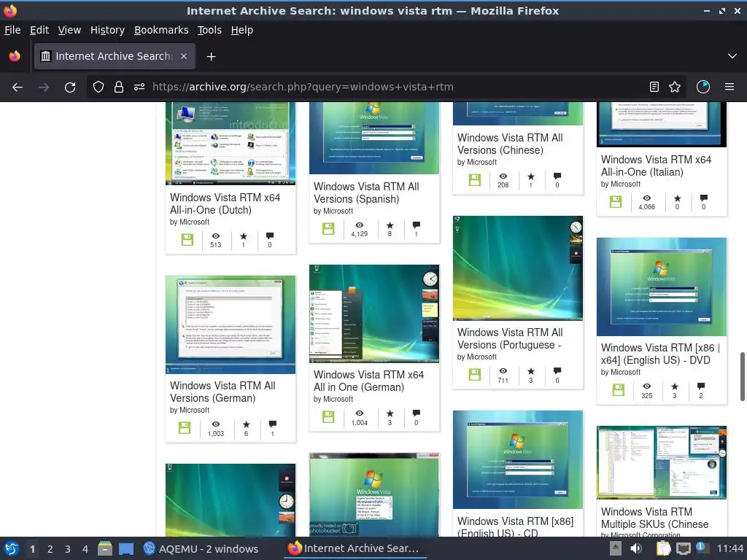Screen dimensions: 747x560
Task: Go back to the previous page
Action: click(18, 87)
